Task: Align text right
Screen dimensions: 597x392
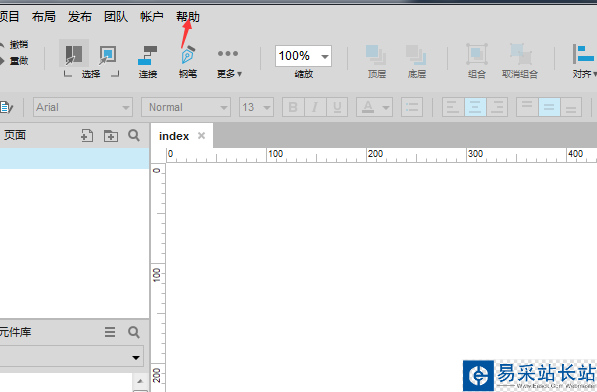Action: [x=497, y=107]
